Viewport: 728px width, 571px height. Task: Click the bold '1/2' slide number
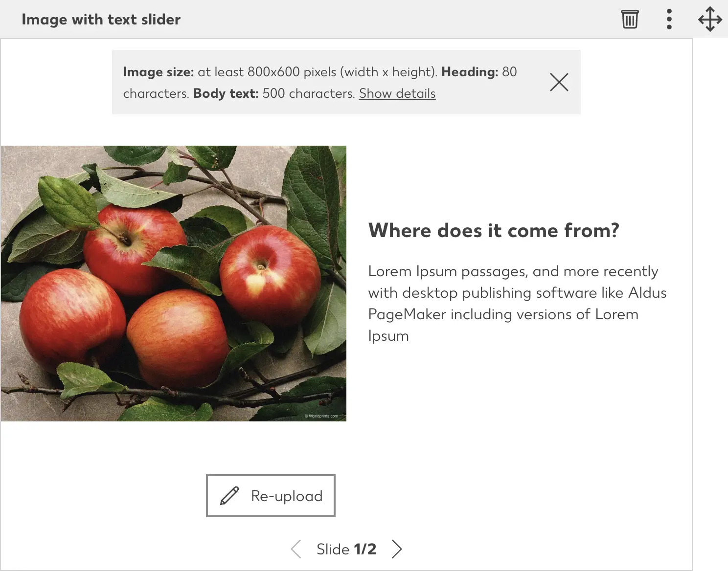point(365,549)
